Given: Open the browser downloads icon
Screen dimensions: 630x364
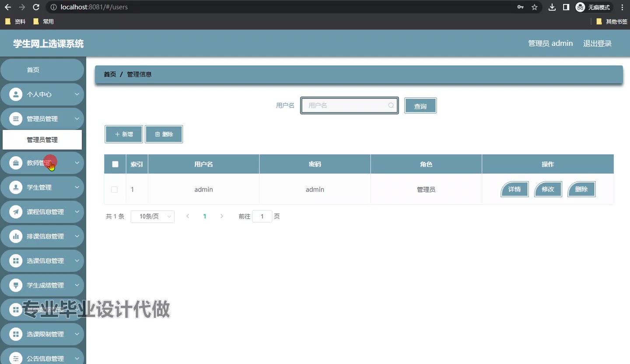Looking at the screenshot, I should 552,7.
